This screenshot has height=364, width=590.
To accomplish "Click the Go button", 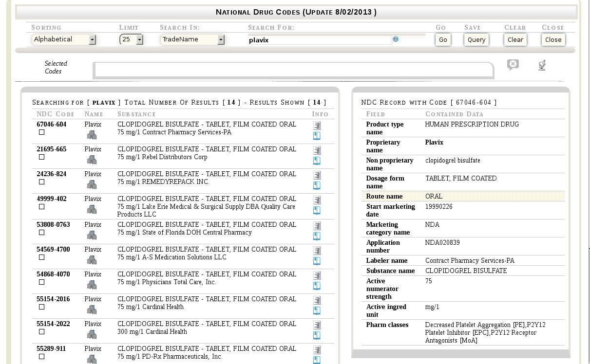I will pos(443,40).
